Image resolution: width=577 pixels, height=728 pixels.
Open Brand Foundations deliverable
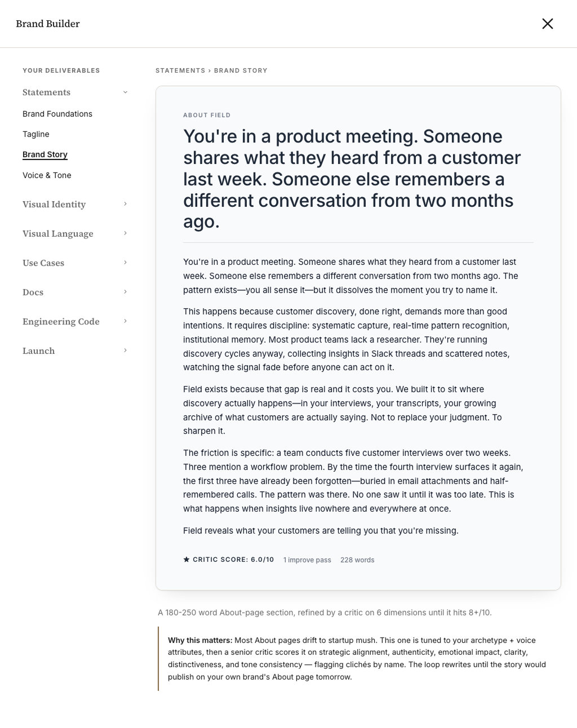tap(57, 114)
